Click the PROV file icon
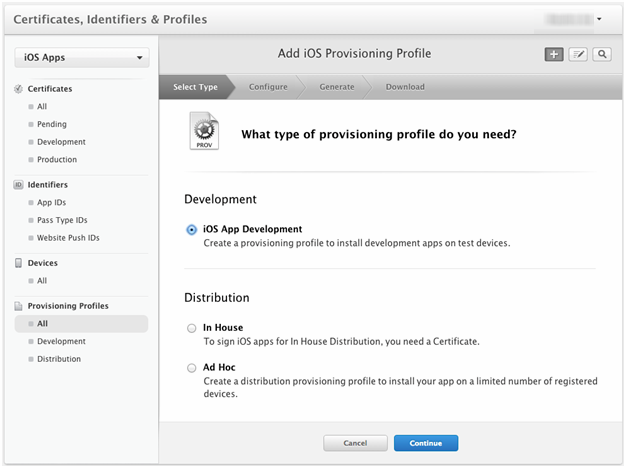The image size is (624, 466). 204,131
